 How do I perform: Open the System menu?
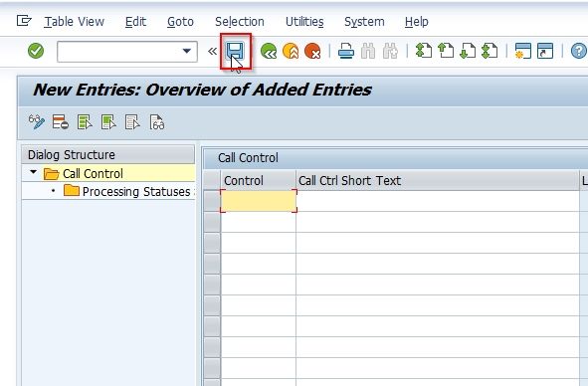point(364,22)
